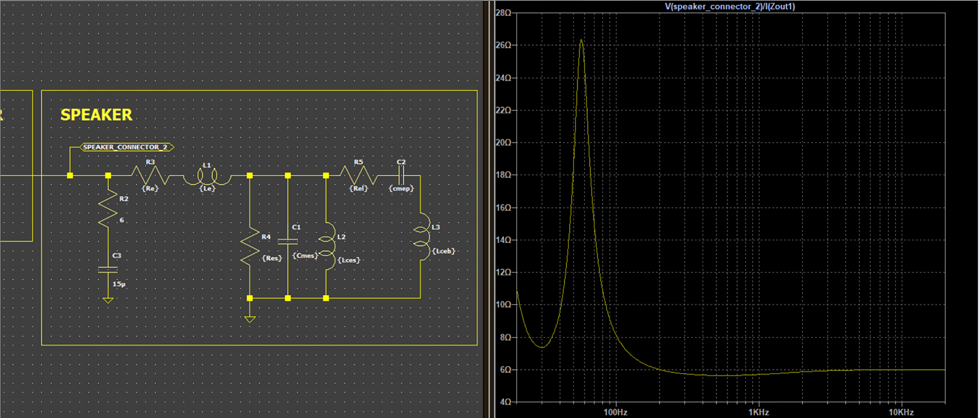Viewport: 980px width, 418px height.
Task: Click the L3 reference designator text
Action: click(436, 227)
